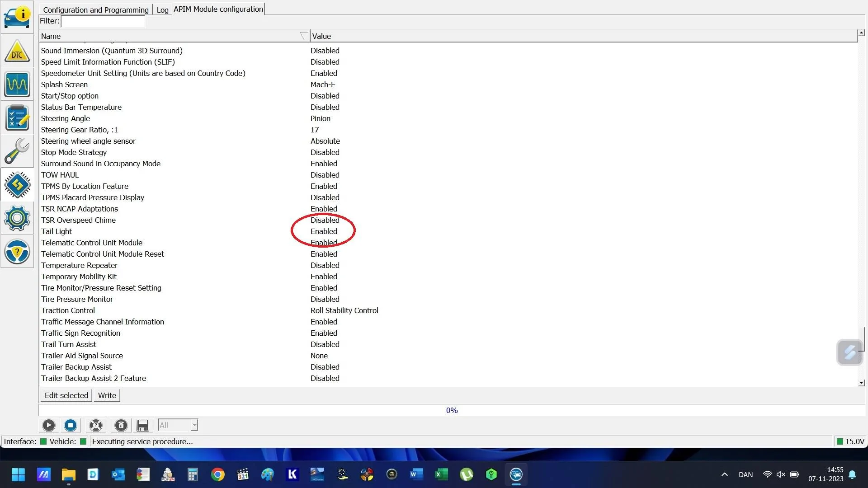Select the Tail Light row

448,231
